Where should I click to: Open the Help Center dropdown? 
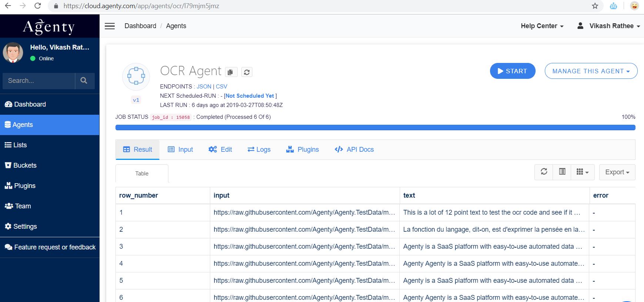point(542,26)
